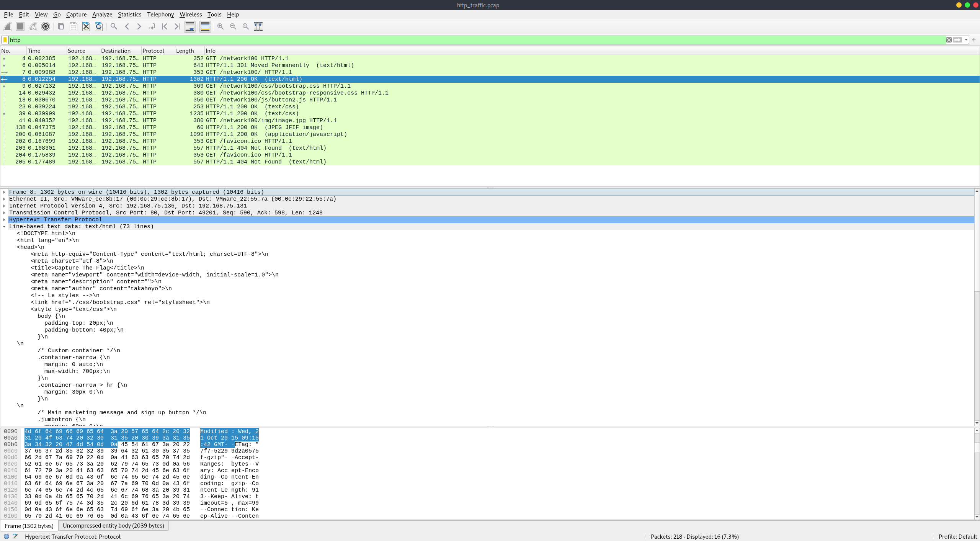The width and height of the screenshot is (980, 541).
Task: Close the capture file icon
Action: 86,26
